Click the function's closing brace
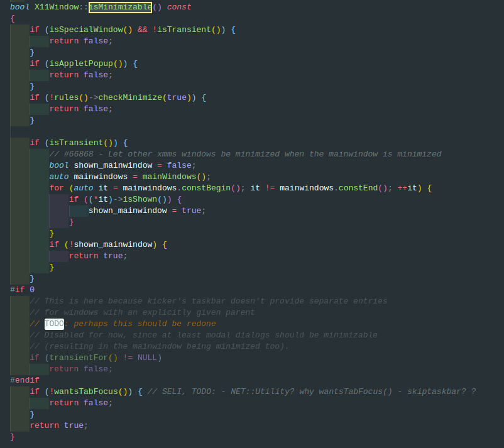504x448 pixels. (13, 437)
